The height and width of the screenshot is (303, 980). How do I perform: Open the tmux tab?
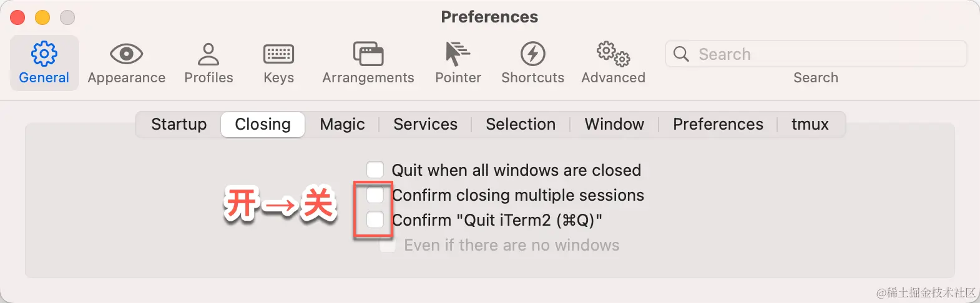point(810,124)
